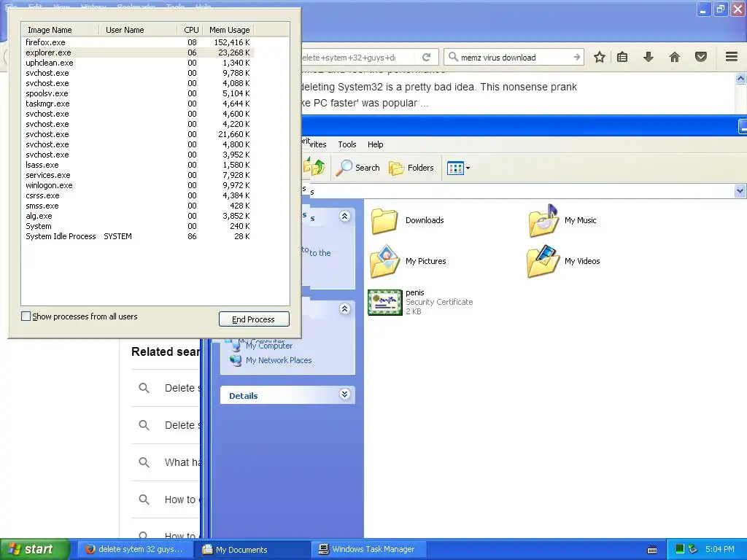Select uphclean.exe process row
Screen dimensions: 747x560
(x=138, y=63)
